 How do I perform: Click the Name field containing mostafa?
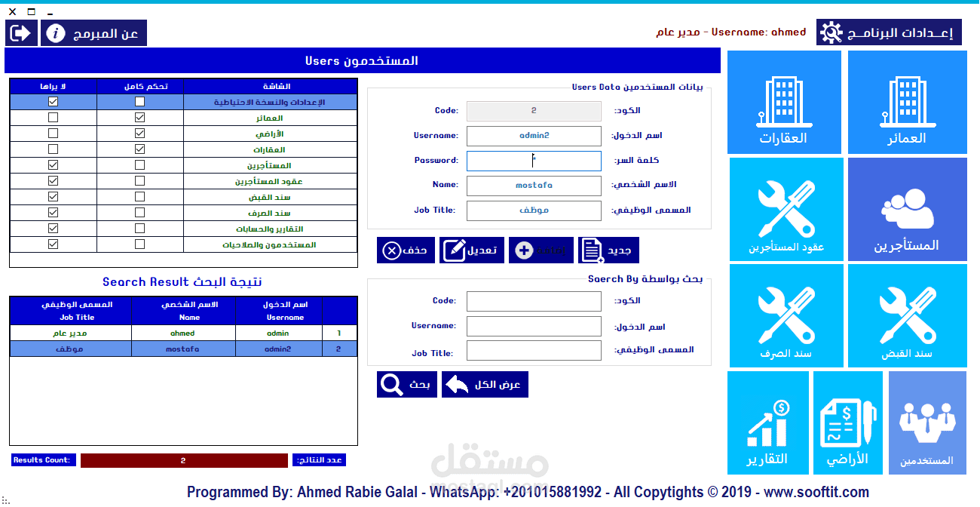[x=534, y=186]
